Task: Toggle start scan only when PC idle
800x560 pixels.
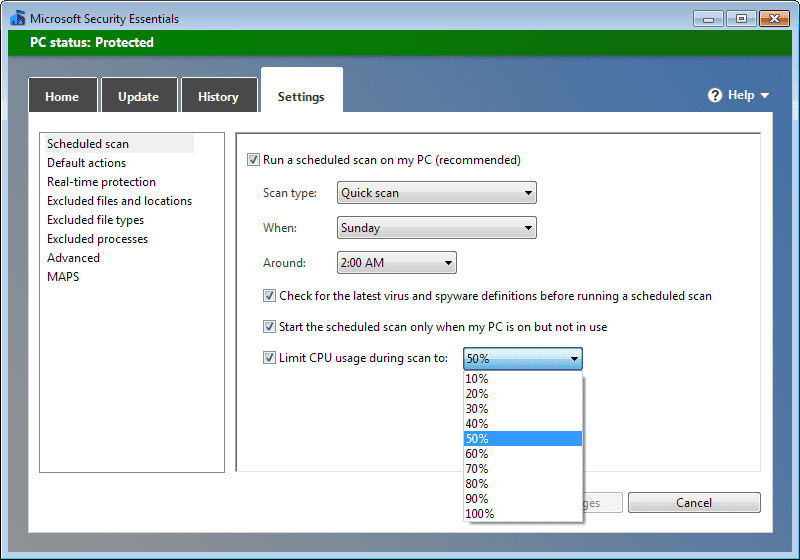Action: click(x=269, y=326)
